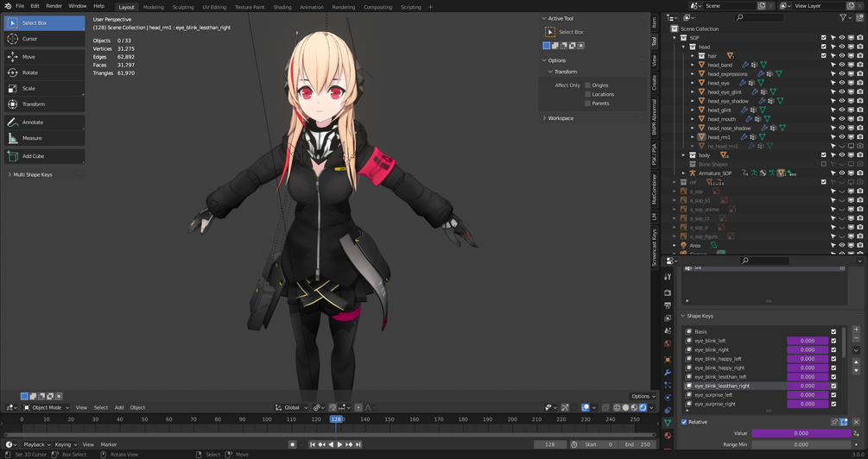This screenshot has width=868, height=459.
Task: Adjust eye_blink_happy_left value slider
Action: point(808,359)
